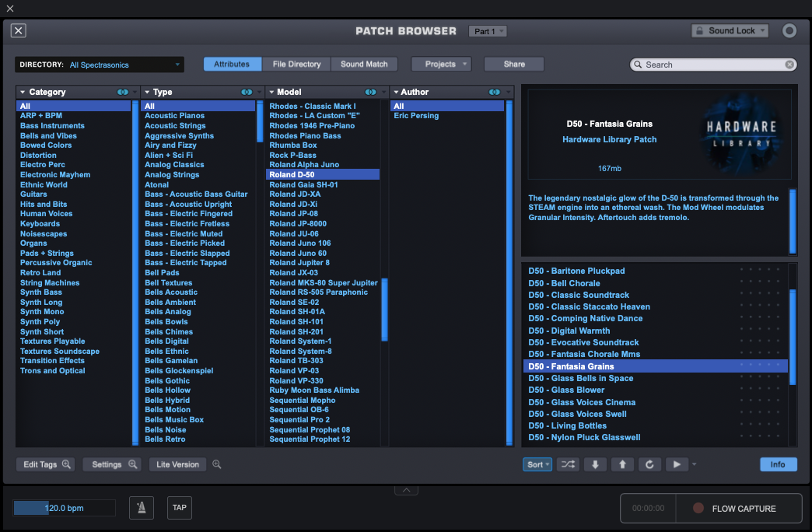The width and height of the screenshot is (812, 532).
Task: Select D50 - Glass Blower patch
Action: [566, 390]
